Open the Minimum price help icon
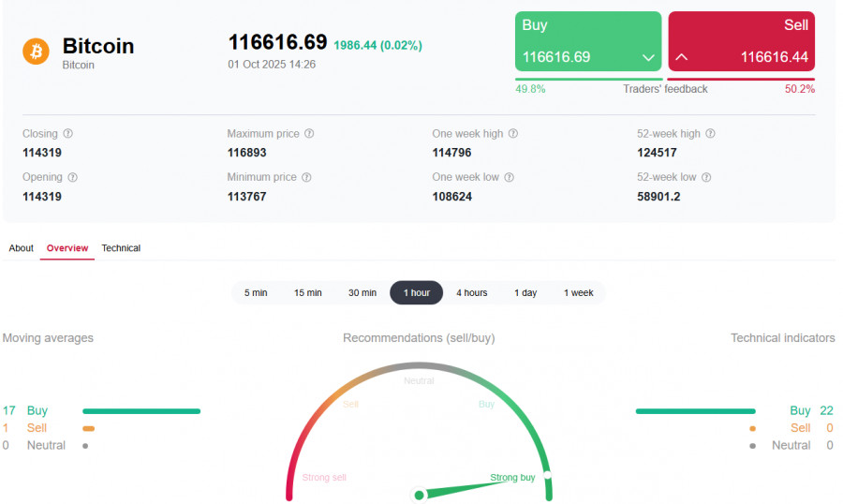Screen dimensions: 843x504 click(306, 177)
